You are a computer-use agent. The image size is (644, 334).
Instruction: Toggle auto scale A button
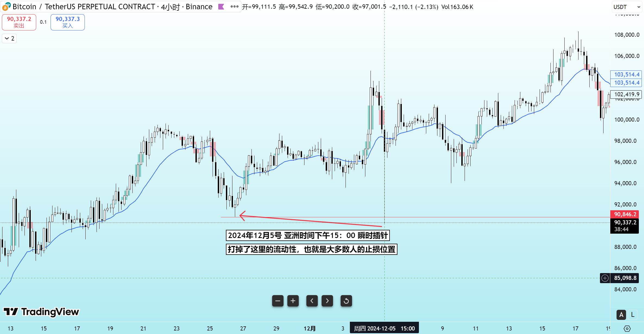(x=621, y=315)
